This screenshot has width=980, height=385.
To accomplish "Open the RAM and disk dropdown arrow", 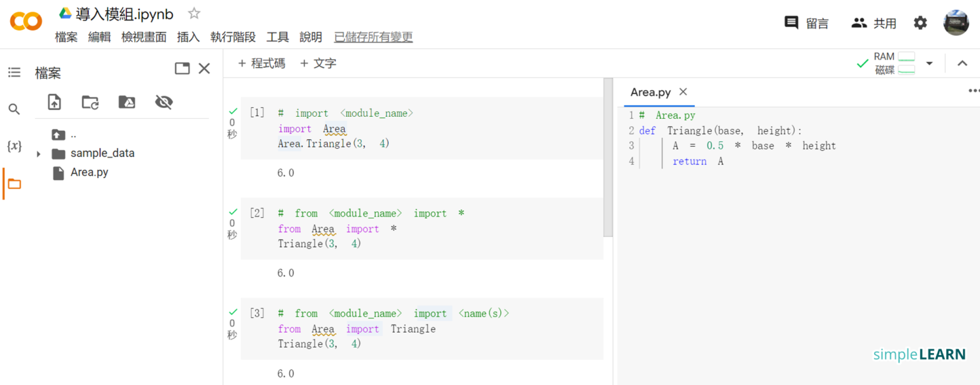I will pyautogui.click(x=930, y=63).
